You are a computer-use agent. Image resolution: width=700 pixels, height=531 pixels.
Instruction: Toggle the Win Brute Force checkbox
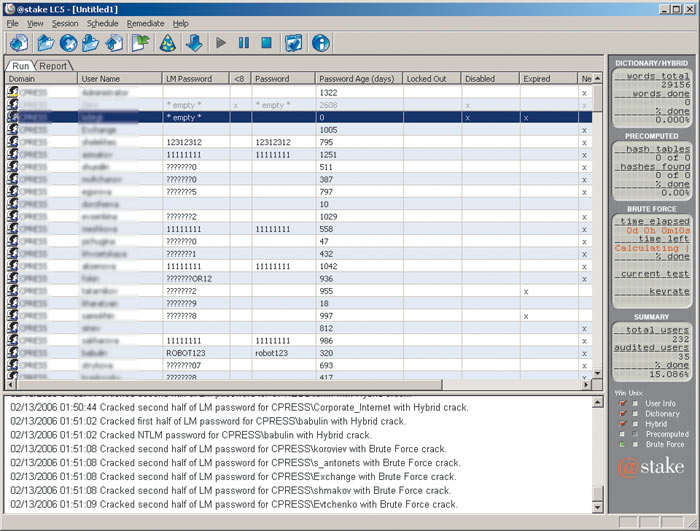click(x=623, y=444)
